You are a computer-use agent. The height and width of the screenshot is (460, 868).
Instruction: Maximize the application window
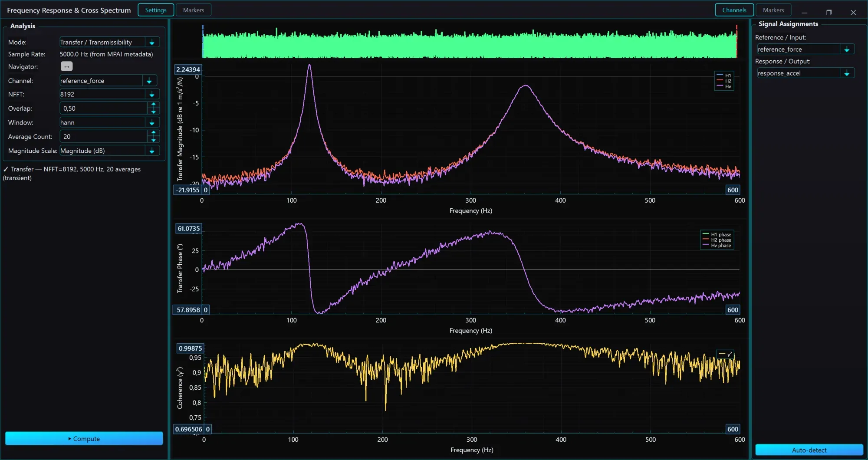pos(829,12)
